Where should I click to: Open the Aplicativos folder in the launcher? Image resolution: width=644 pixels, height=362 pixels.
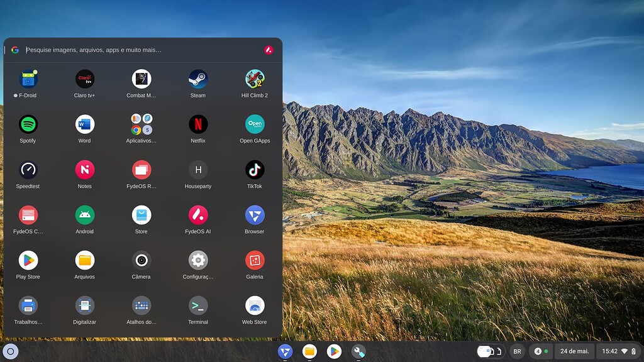141,124
